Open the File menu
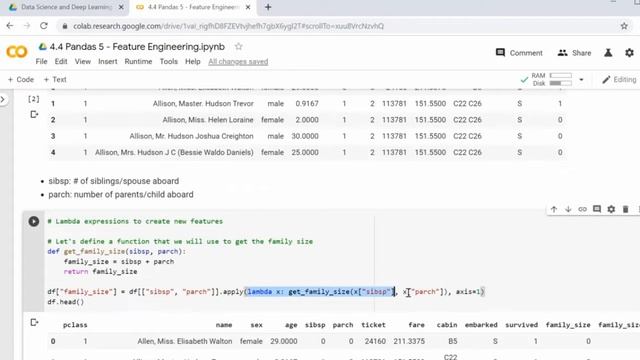This screenshot has width=640, height=360. tap(41, 62)
